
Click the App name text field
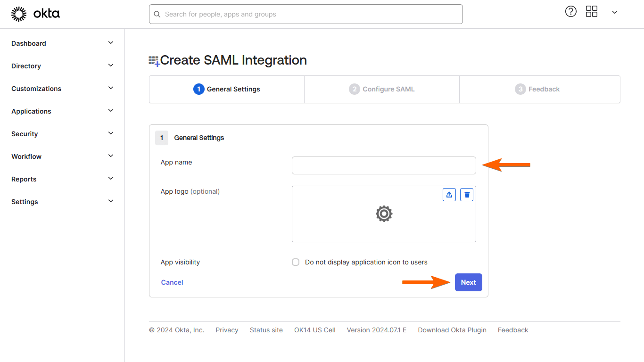[384, 165]
